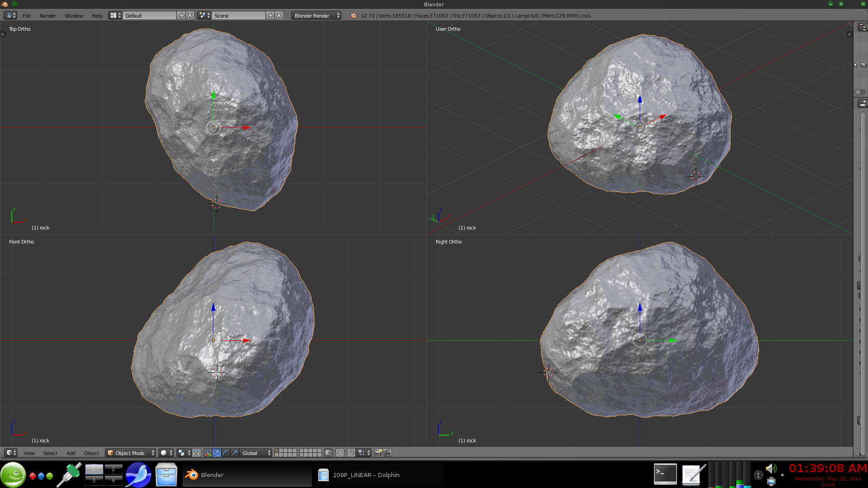Add a new scene

click(271, 15)
